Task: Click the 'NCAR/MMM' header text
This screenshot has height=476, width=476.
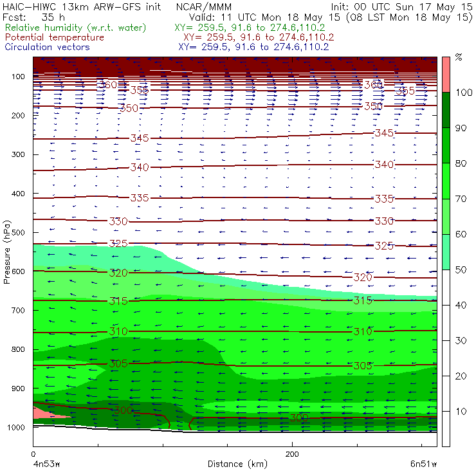Action: pyautogui.click(x=204, y=7)
